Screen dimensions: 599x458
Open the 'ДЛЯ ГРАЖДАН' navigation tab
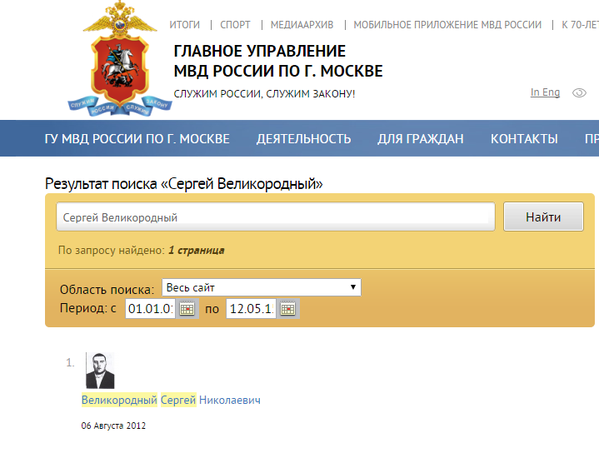(421, 139)
